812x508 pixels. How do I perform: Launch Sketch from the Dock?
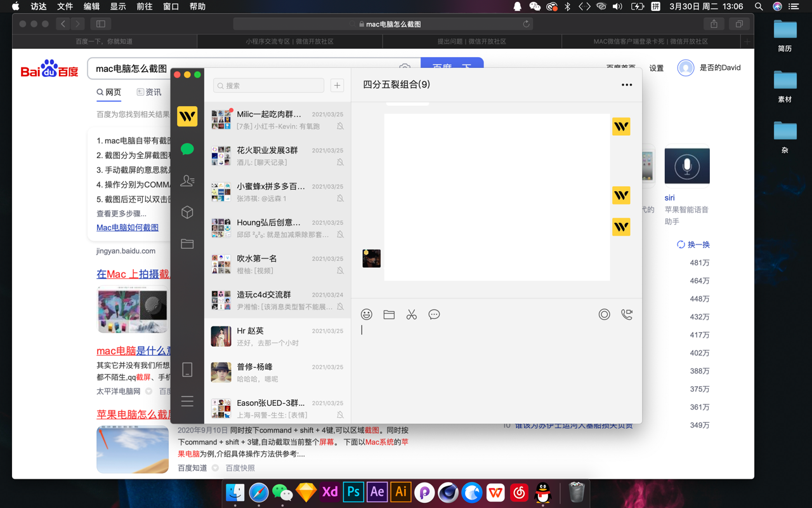(x=306, y=492)
